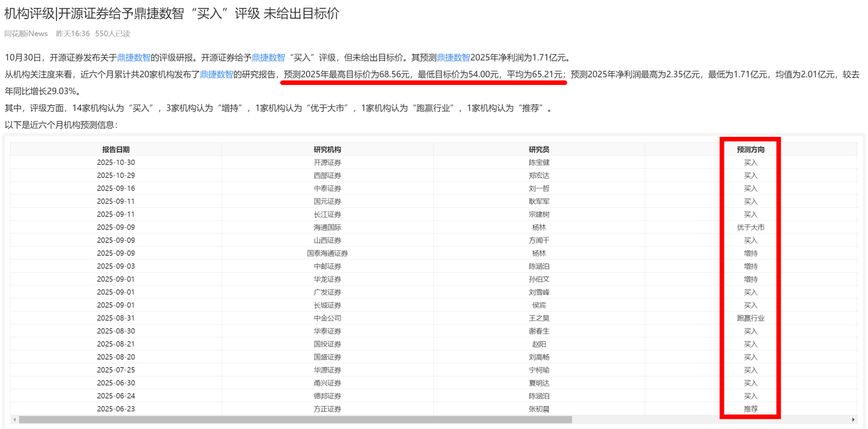
Task: Click researcher name 刘雪峰
Action: (x=539, y=292)
